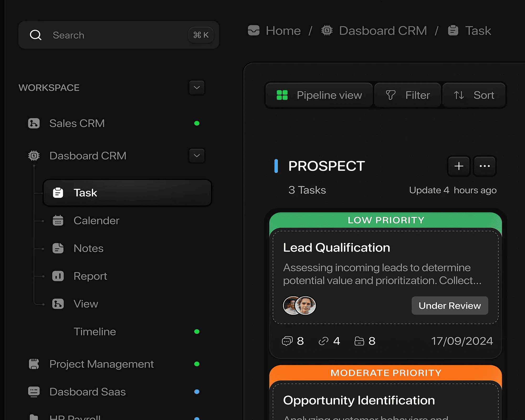Click the link attachment icon on card
The height and width of the screenshot is (420, 525).
tap(323, 341)
